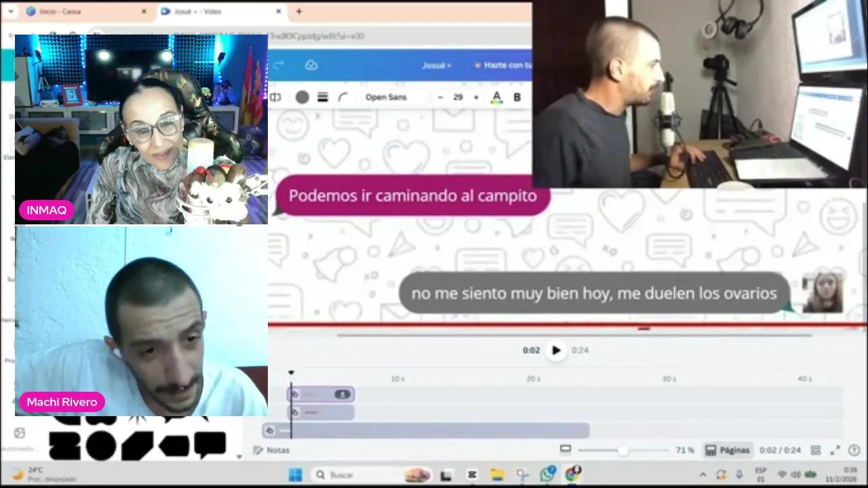Click the woman's avatar thumbnail beside the gray bubble

[823, 292]
